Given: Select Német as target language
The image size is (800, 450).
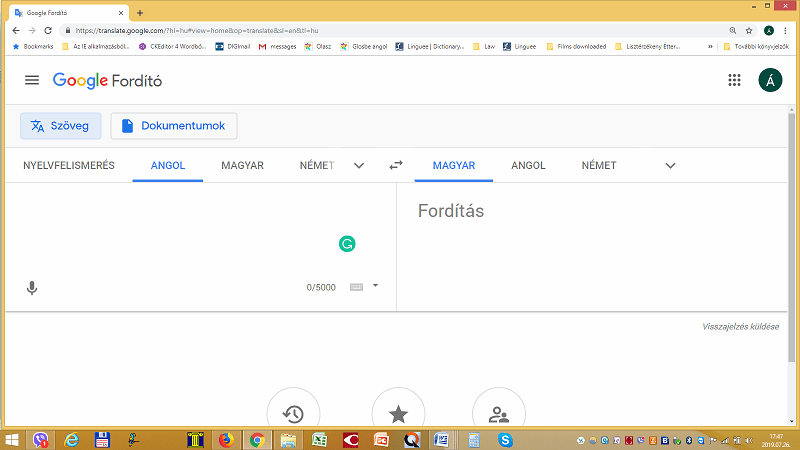Looking at the screenshot, I should [599, 165].
